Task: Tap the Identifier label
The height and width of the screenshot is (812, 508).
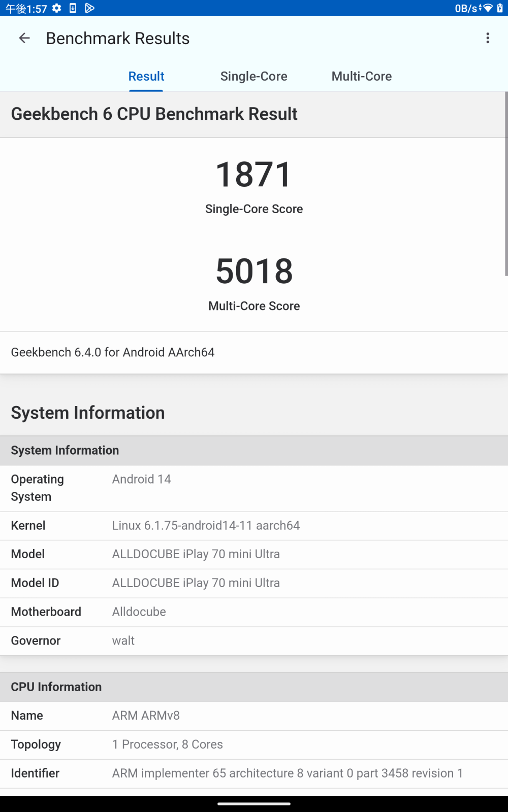Action: coord(36,773)
